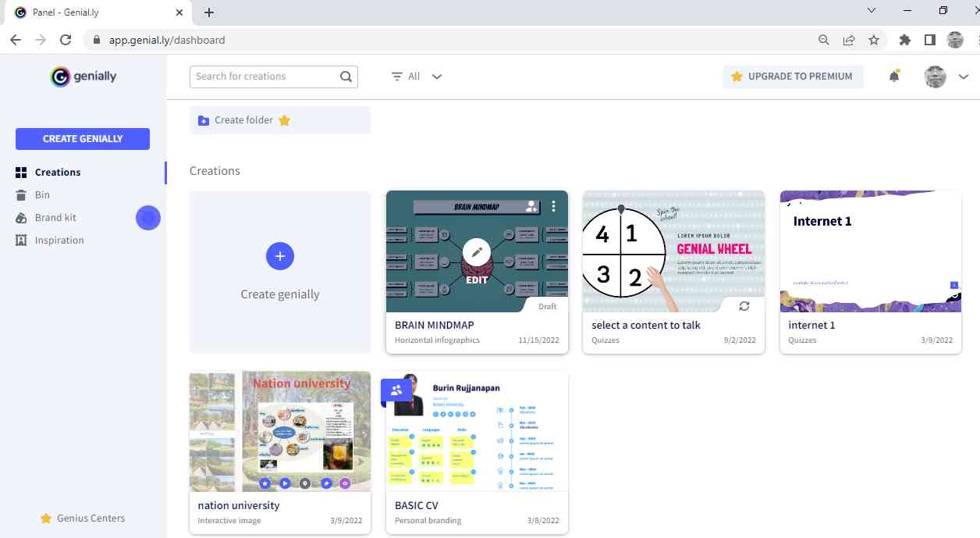
Task: Click Interactive image label
Action: pos(229,521)
